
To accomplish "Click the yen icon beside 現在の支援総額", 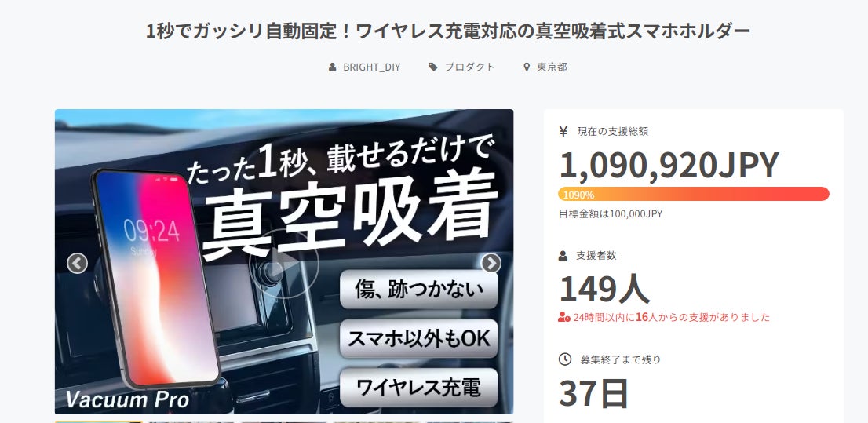I will (x=563, y=131).
